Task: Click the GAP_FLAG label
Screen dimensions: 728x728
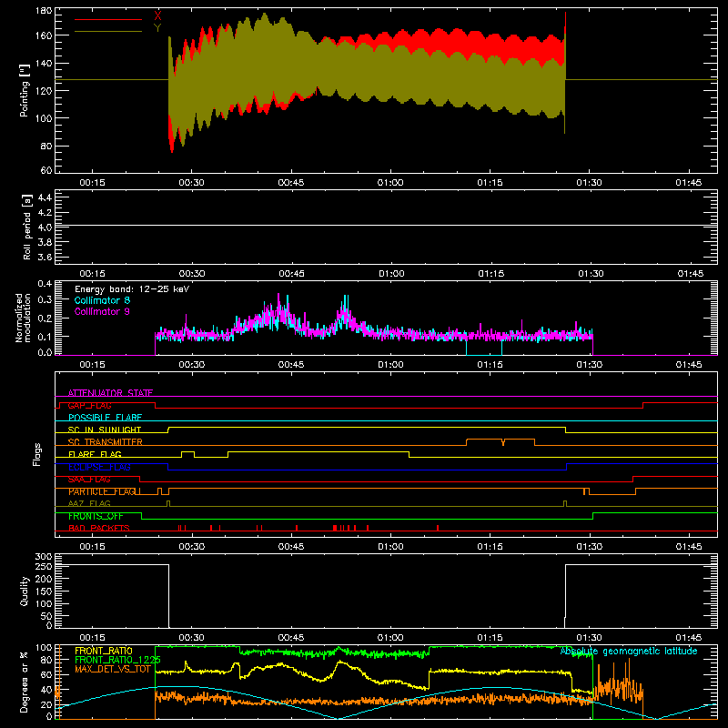Action: 89,405
